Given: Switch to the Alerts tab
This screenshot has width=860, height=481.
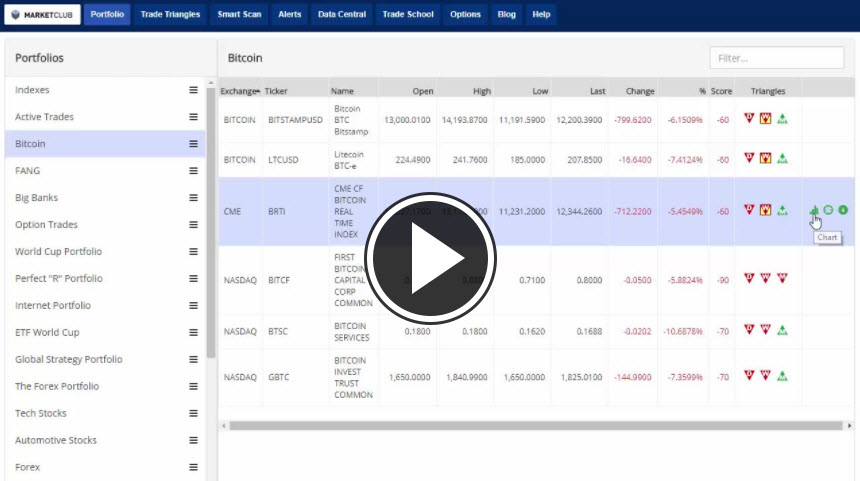Looking at the screenshot, I should coord(290,14).
